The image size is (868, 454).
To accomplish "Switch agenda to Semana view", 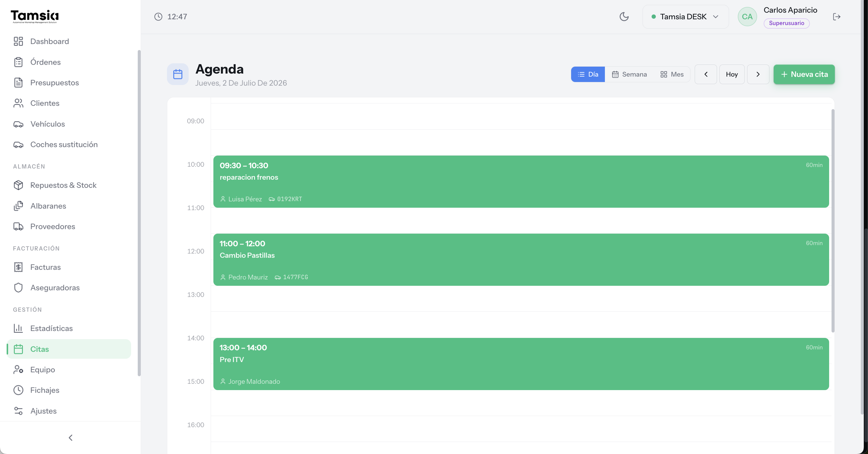I will pyautogui.click(x=629, y=74).
